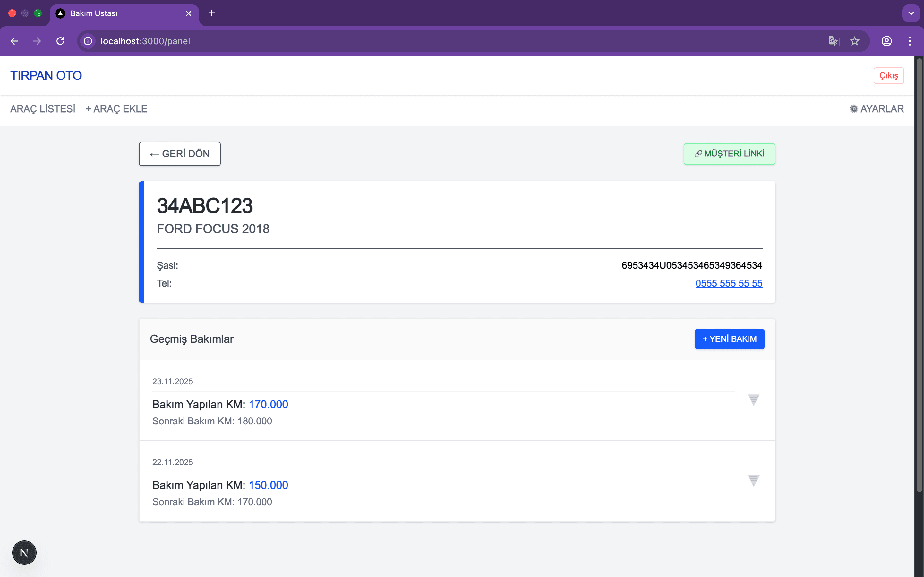The height and width of the screenshot is (577, 924).
Task: Add new record with + YENİ BAKIM
Action: click(729, 339)
